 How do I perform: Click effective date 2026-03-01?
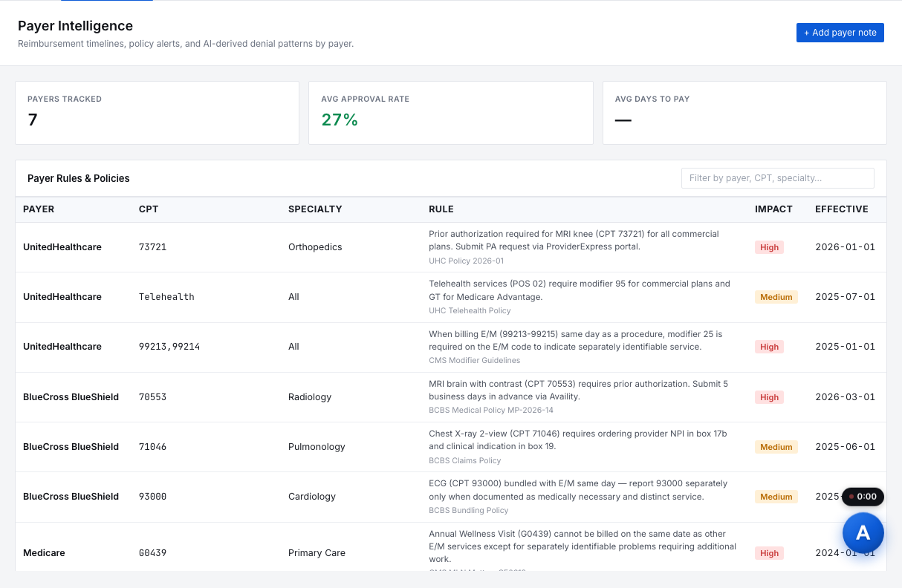coord(845,397)
